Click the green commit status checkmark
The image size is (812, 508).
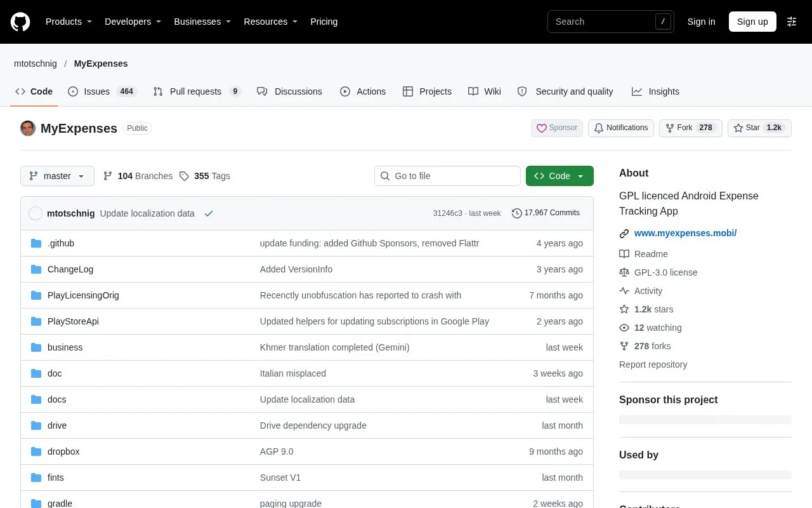pos(209,213)
